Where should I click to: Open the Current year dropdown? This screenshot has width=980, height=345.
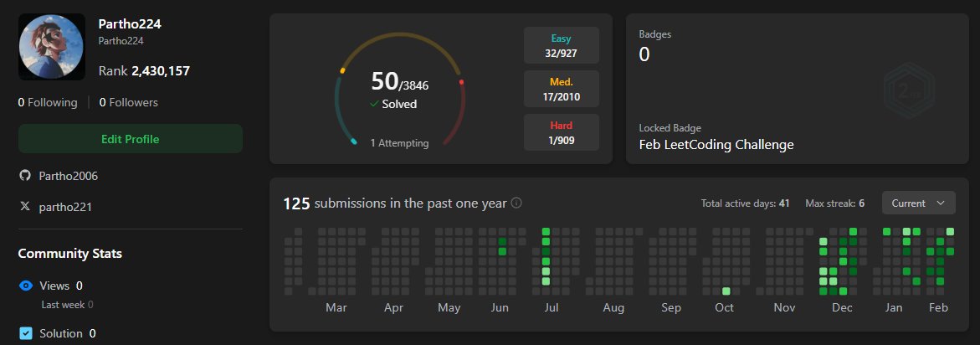click(918, 203)
